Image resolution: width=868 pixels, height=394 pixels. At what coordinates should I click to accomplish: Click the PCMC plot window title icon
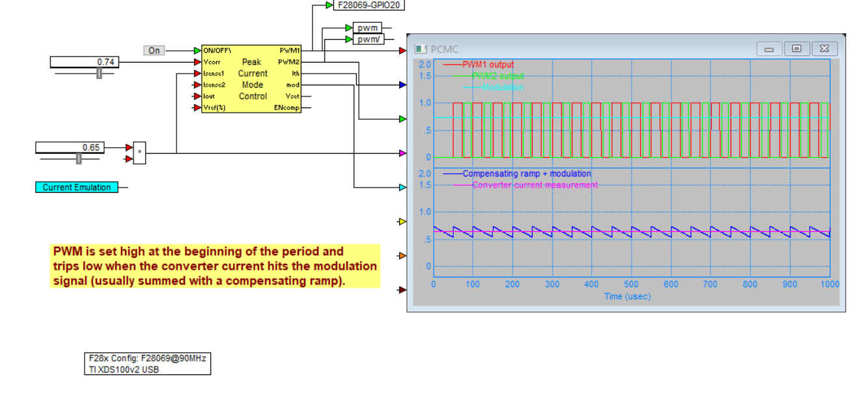pyautogui.click(x=421, y=49)
